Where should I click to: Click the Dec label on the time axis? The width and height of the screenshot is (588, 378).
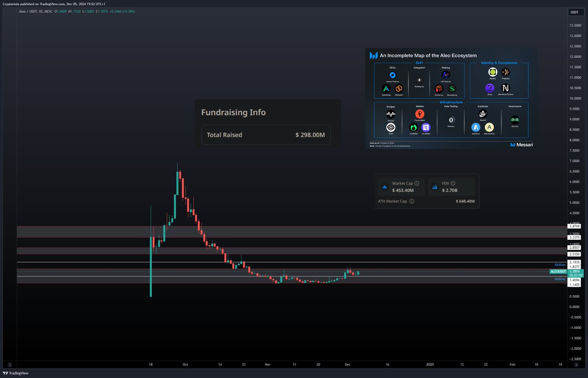coord(347,364)
